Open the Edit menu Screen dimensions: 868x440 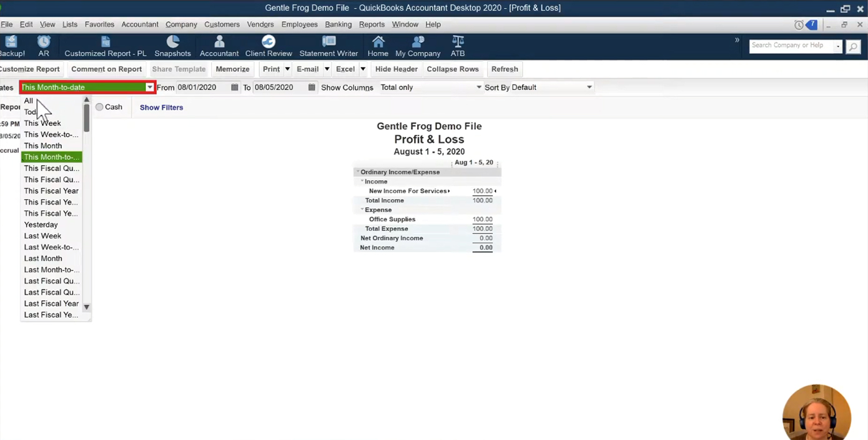tap(26, 24)
